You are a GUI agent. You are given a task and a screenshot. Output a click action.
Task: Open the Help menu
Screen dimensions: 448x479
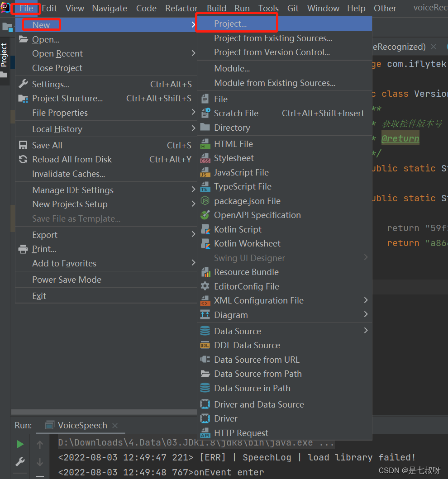point(356,8)
